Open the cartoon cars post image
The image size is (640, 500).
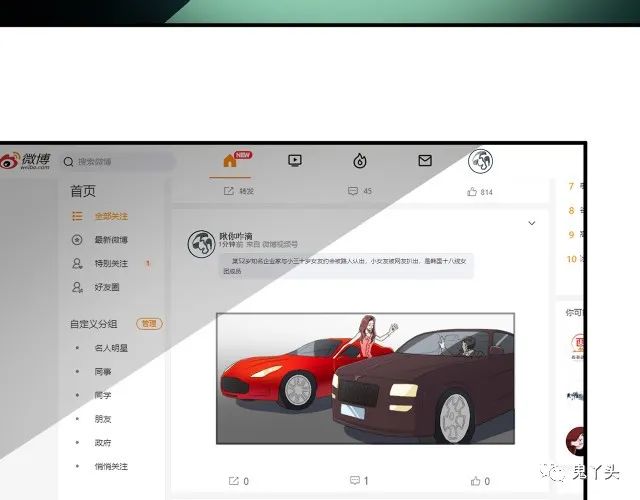(x=365, y=378)
